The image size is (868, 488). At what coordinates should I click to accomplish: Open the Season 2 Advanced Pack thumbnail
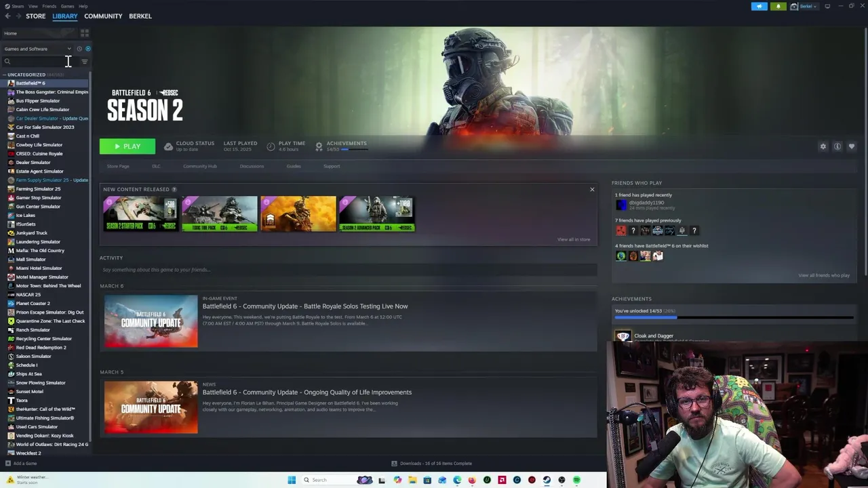coord(377,214)
